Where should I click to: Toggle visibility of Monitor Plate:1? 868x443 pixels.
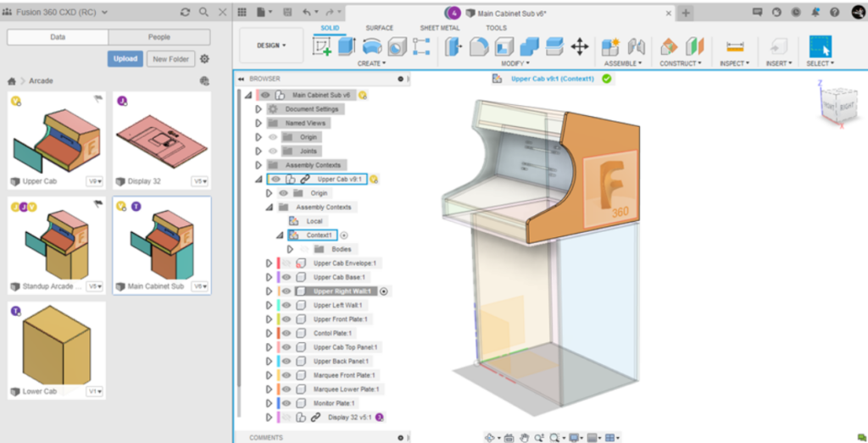287,403
